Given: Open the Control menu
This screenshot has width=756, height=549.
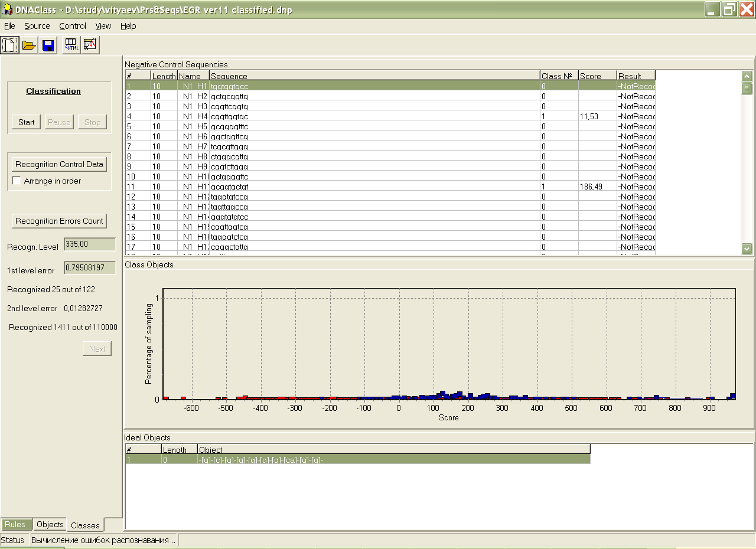Looking at the screenshot, I should (x=73, y=26).
